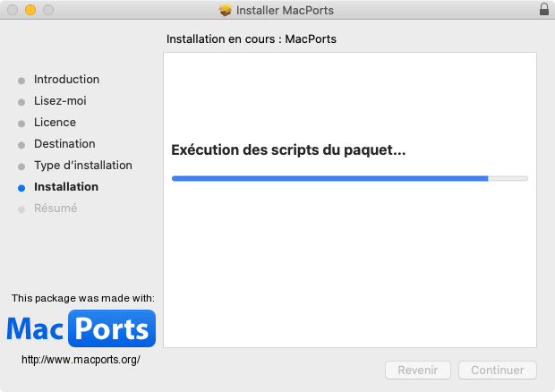555x392 pixels.
Task: Click the gray bullet beside Introduction
Action: tap(21, 81)
